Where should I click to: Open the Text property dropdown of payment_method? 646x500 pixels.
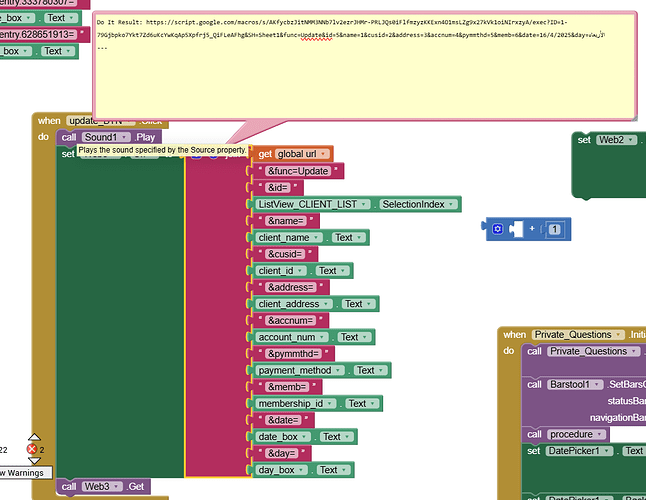(x=381, y=370)
